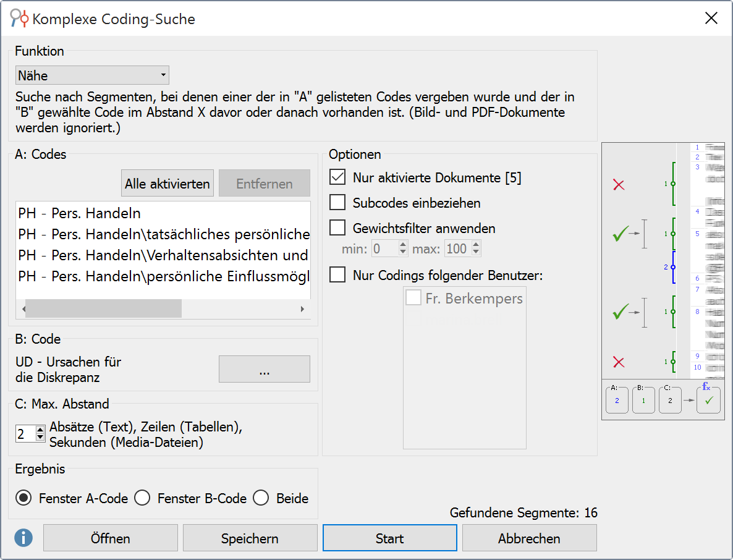Click the horizontal scrollbar thumb in the codes list
The image size is (733, 560).
[103, 309]
